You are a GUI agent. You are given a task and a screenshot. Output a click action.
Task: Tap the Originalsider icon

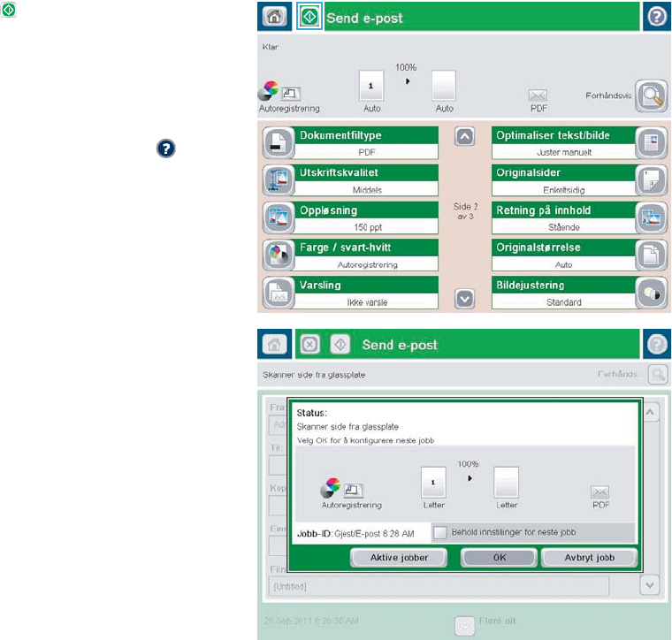pyautogui.click(x=648, y=181)
